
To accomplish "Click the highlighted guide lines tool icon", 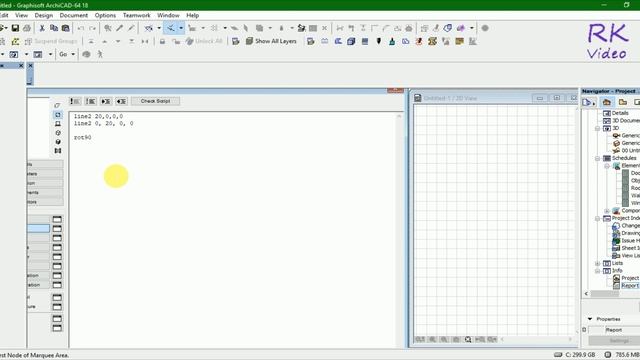I will click(171, 28).
